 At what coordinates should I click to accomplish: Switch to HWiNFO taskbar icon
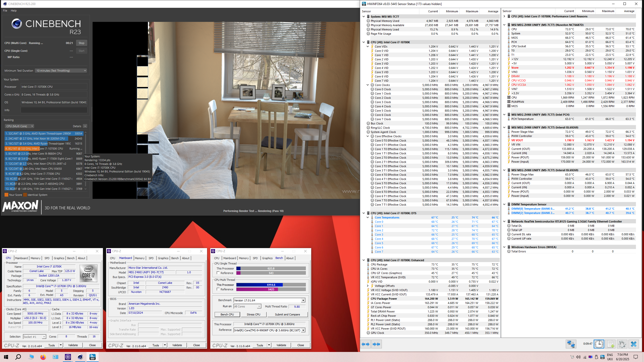[x=93, y=357]
